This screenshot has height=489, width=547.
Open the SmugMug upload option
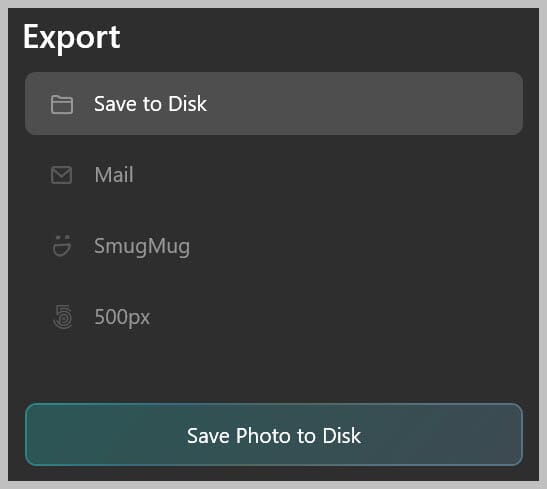coord(274,246)
